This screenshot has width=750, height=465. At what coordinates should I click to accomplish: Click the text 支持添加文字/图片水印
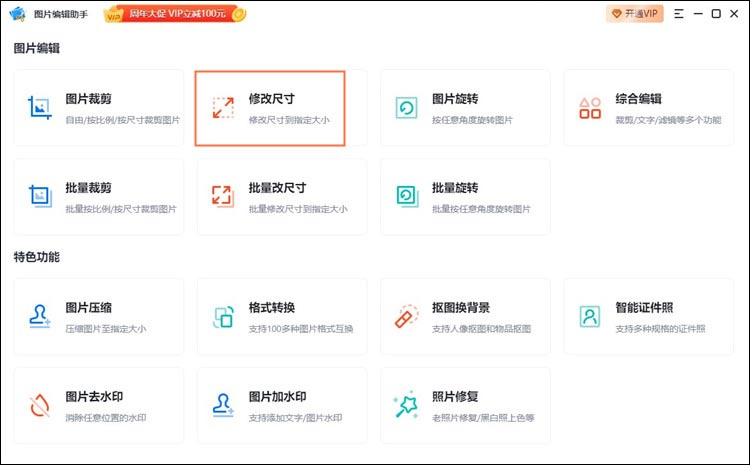295,418
